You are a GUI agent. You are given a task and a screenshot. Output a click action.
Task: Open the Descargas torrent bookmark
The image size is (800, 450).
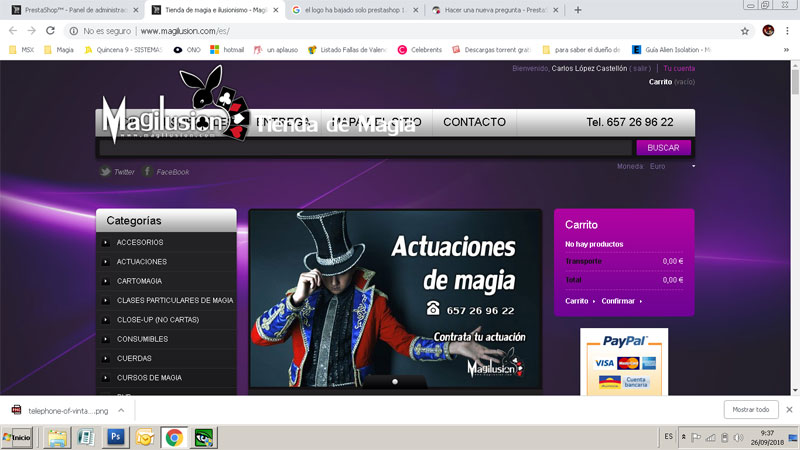(491, 49)
